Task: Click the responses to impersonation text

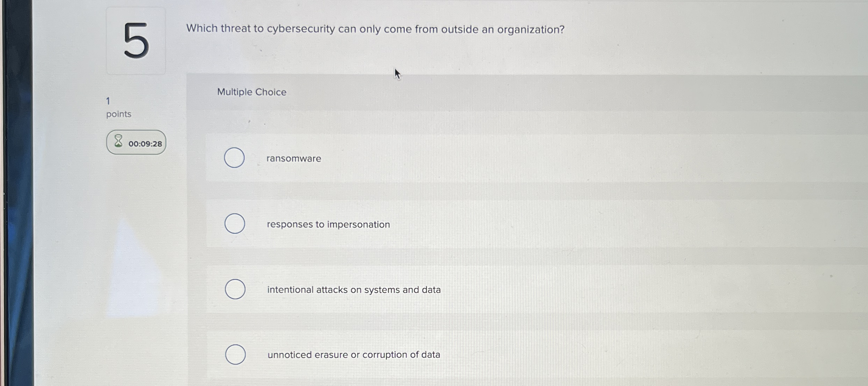Action: 328,225
